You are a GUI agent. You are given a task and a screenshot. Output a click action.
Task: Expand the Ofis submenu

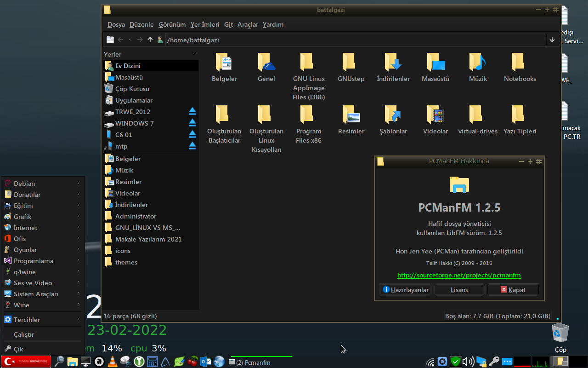pos(43,239)
